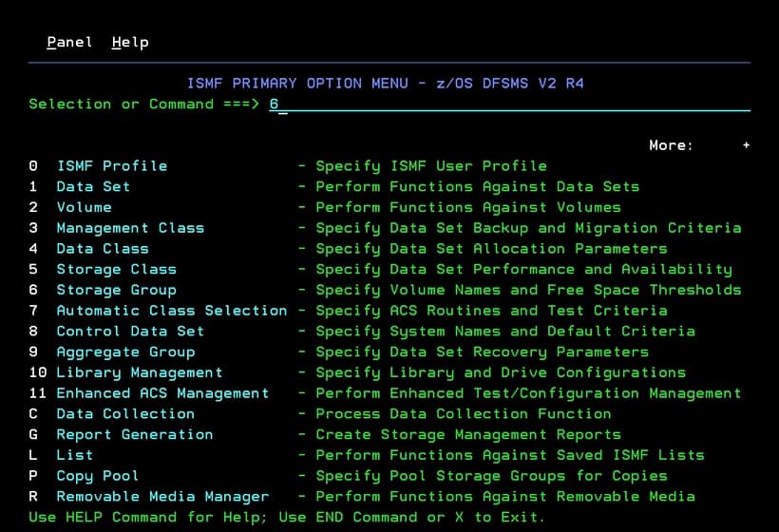779x532 pixels.
Task: Select Report Generation option
Action: tap(134, 435)
